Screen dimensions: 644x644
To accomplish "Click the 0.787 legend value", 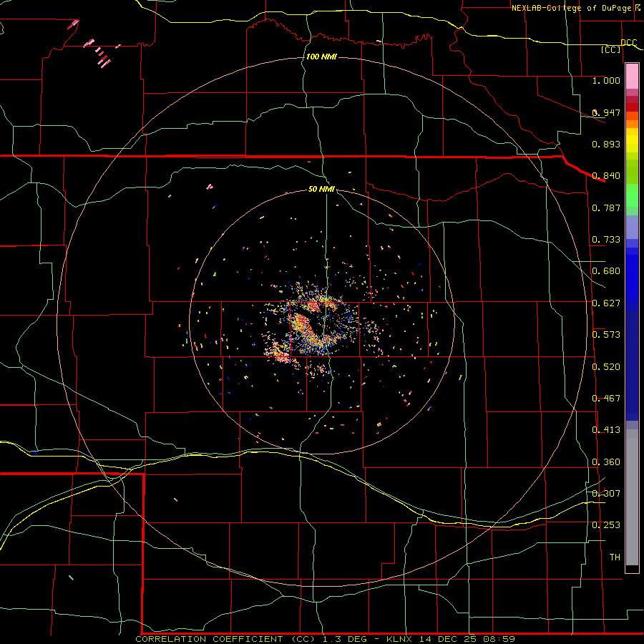I will tap(606, 208).
